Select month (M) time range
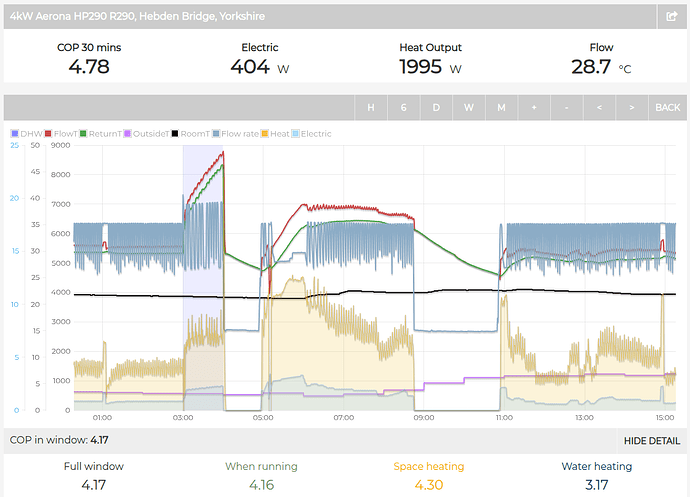Image resolution: width=690 pixels, height=497 pixels. (501, 107)
